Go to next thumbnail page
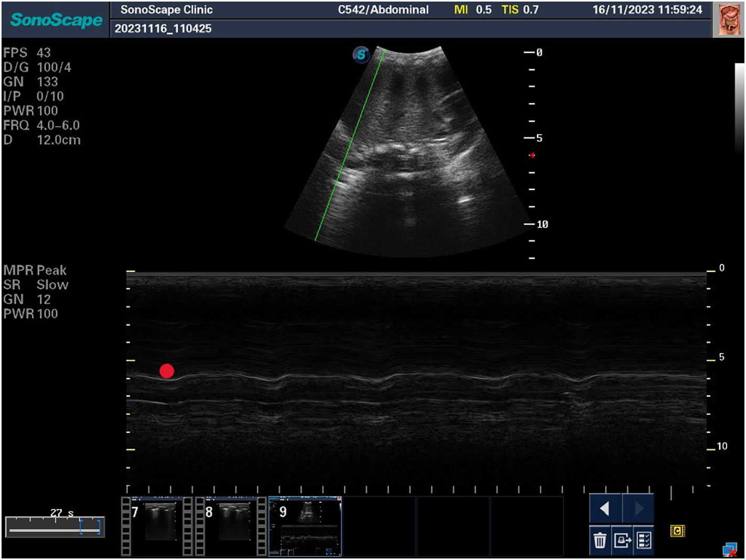This screenshot has width=746, height=560. (638, 509)
